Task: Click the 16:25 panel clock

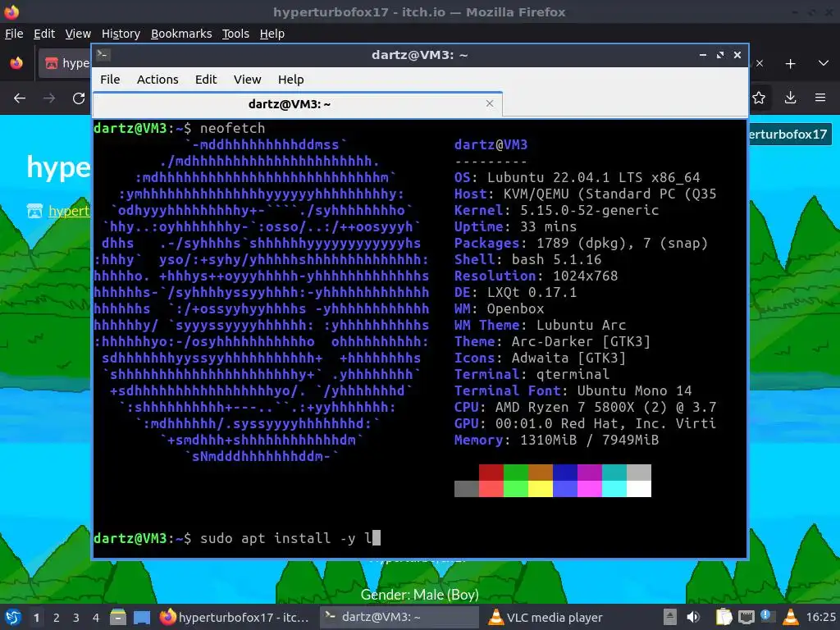Action: click(x=820, y=617)
